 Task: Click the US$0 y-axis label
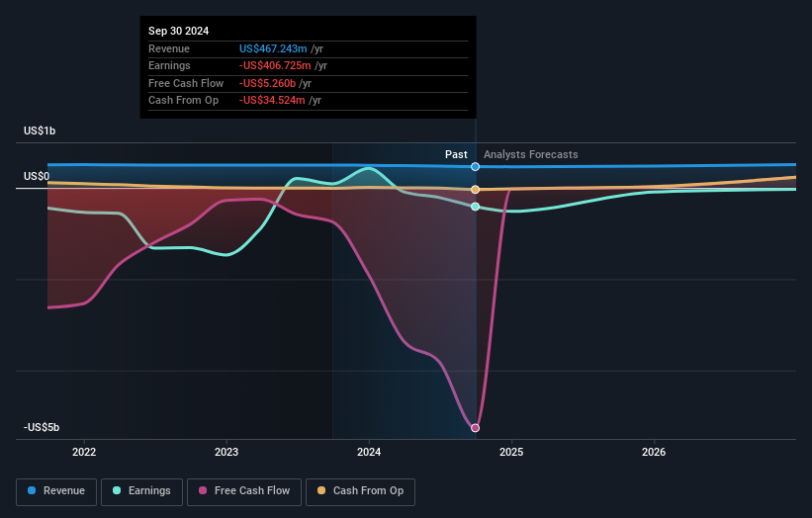point(37,177)
